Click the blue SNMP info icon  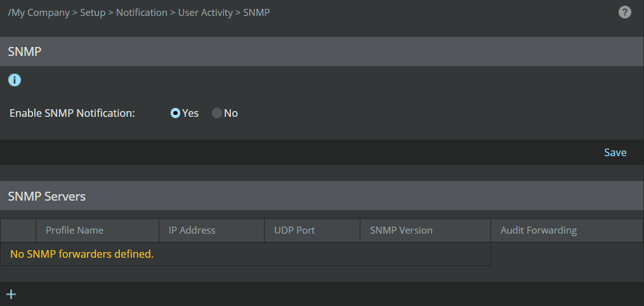[x=15, y=80]
